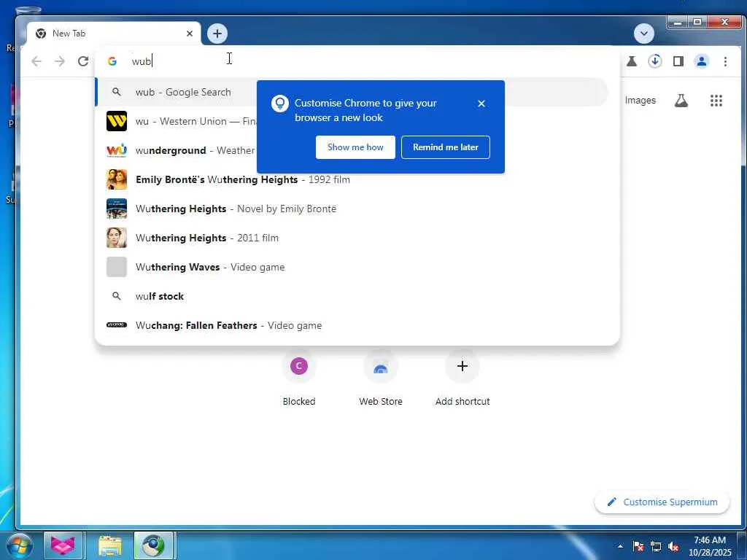The image size is (747, 560).
Task: Click the lightbulb icon in popup
Action: tap(280, 104)
